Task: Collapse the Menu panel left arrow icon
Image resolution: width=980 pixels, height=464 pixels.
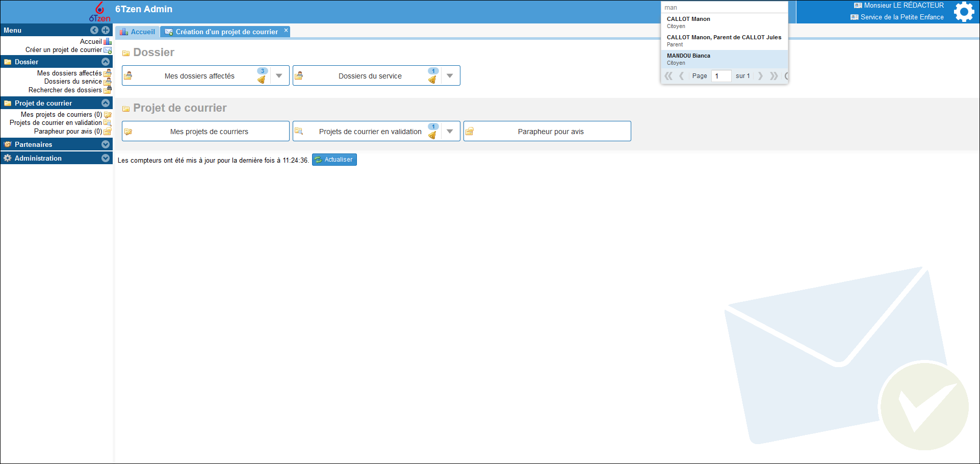Action: 94,30
